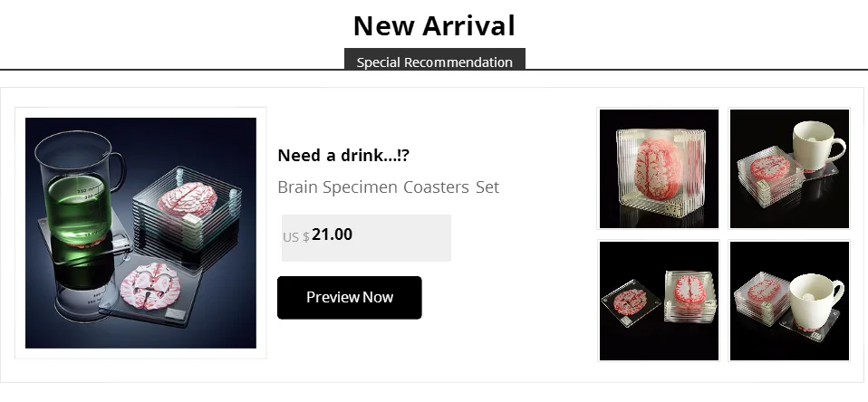
Task: Click the 'US $' currency label
Action: pyautogui.click(x=295, y=237)
